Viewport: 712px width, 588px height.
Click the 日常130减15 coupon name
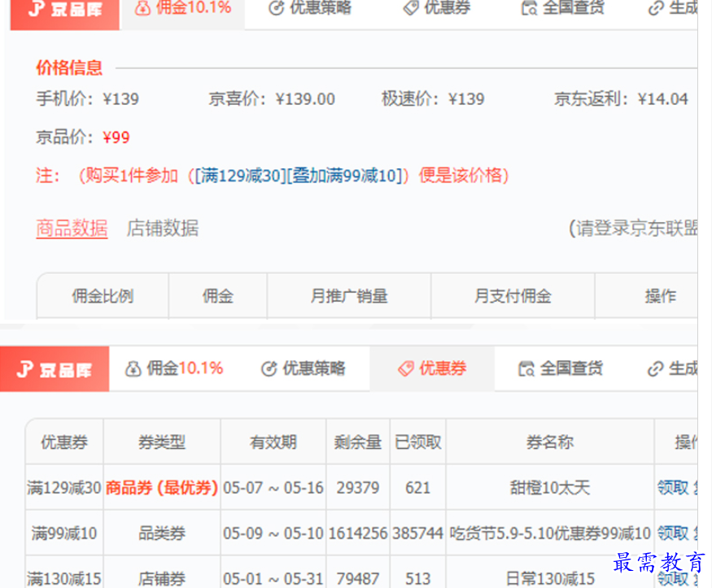pos(550,578)
